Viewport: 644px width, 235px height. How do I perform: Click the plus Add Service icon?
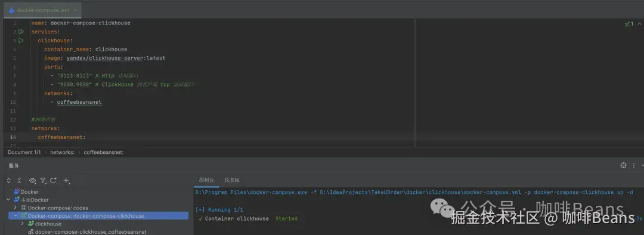(67, 180)
